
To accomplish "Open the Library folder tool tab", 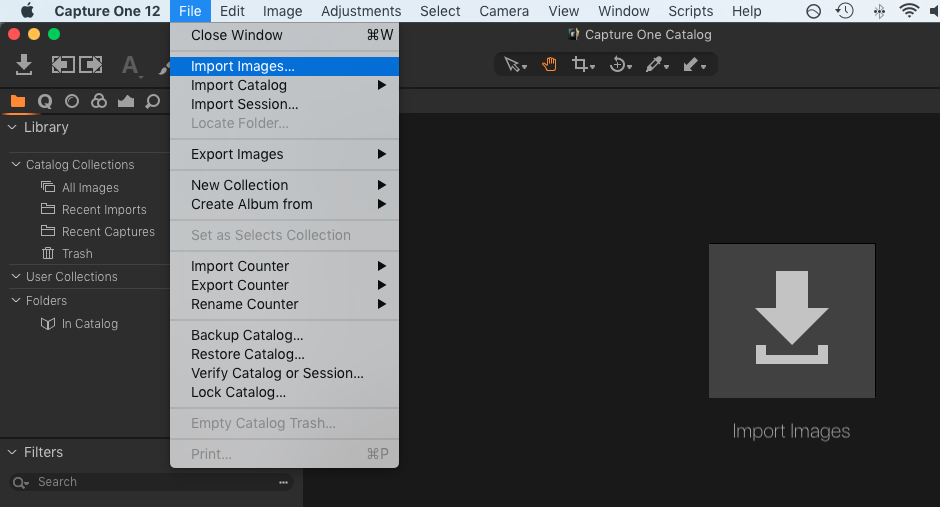I will pyautogui.click(x=18, y=101).
